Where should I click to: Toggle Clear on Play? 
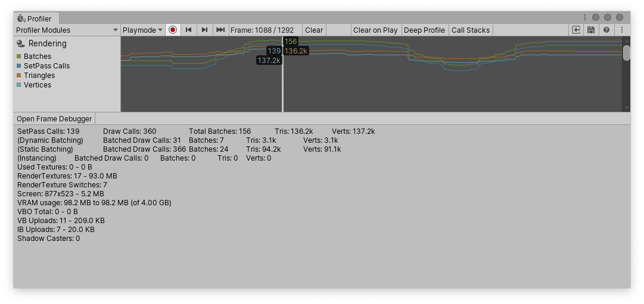pos(375,30)
